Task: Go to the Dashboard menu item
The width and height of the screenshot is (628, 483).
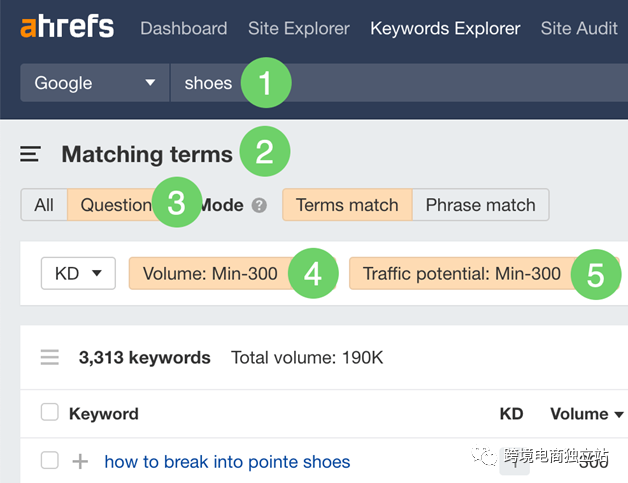Action: point(184,28)
